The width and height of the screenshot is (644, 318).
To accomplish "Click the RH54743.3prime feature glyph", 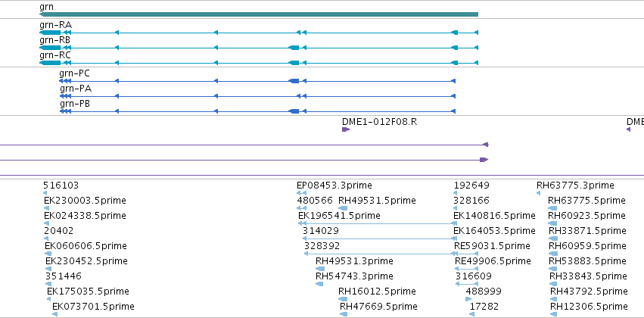I will (x=319, y=284).
